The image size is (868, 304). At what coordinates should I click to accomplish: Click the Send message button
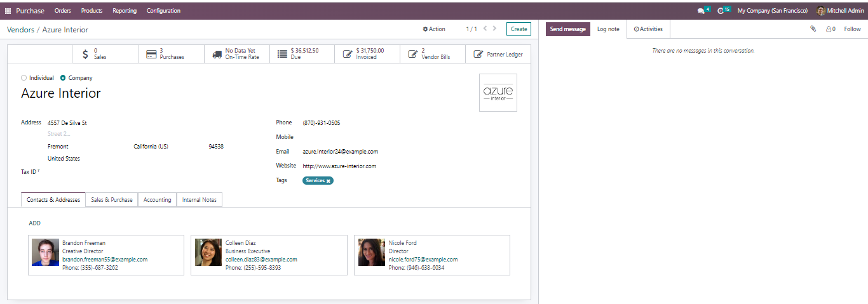pos(567,29)
